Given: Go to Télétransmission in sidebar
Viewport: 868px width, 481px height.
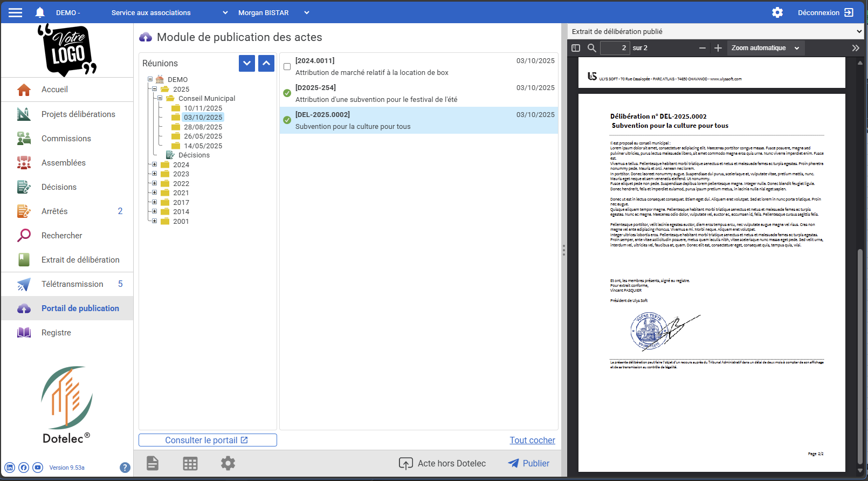Looking at the screenshot, I should [x=72, y=284].
